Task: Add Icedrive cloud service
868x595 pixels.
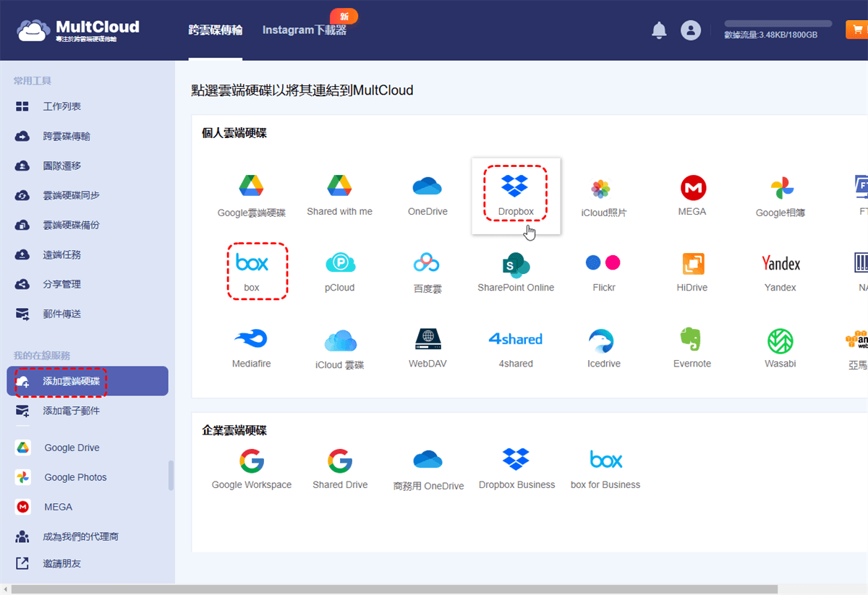Action: point(604,348)
